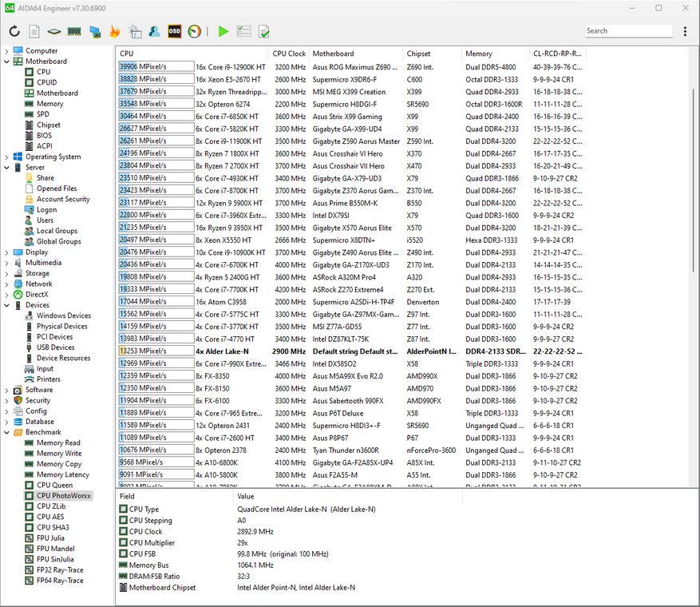Collapse the Benchmark tree node

pyautogui.click(x=6, y=432)
